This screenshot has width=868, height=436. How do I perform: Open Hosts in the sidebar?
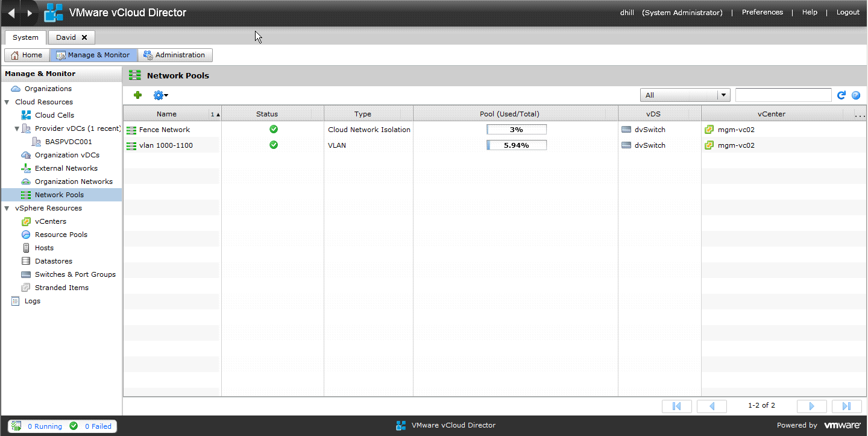pyautogui.click(x=44, y=248)
